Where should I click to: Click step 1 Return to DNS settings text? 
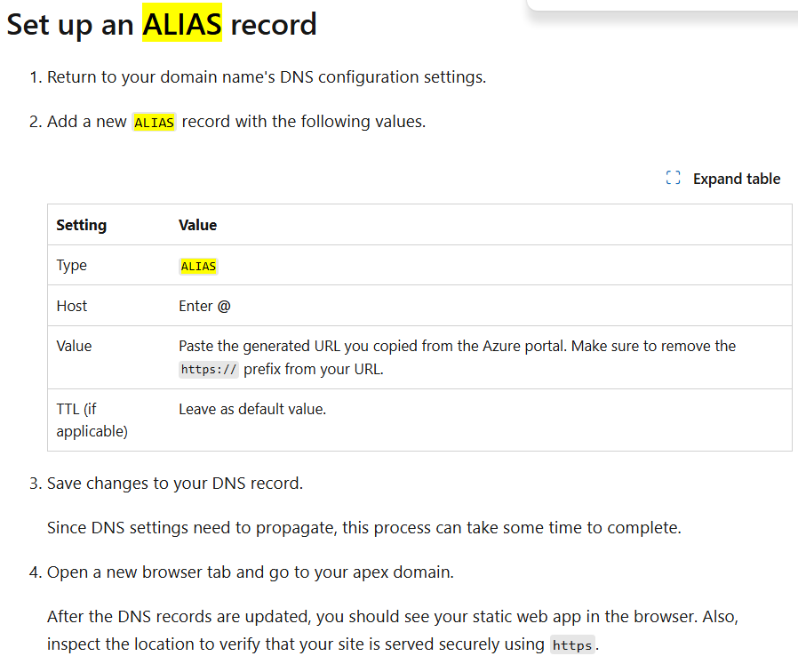[267, 76]
